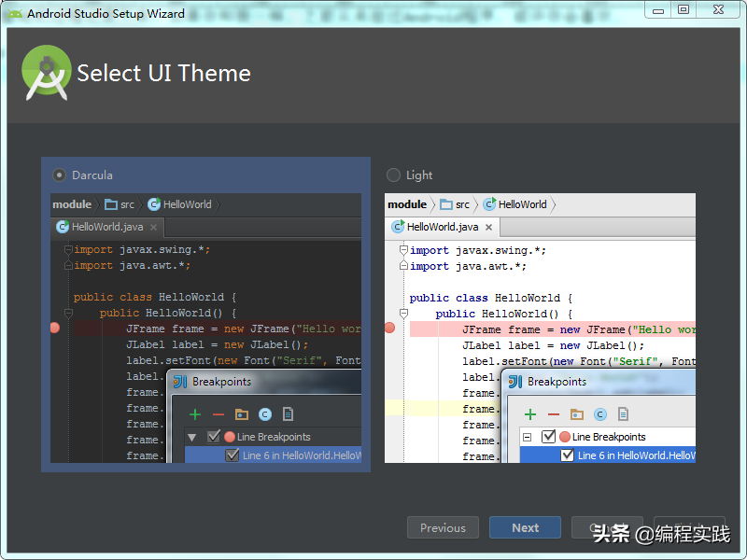
Task: Click the red breakpoint dot in Light gutter
Action: click(x=389, y=328)
